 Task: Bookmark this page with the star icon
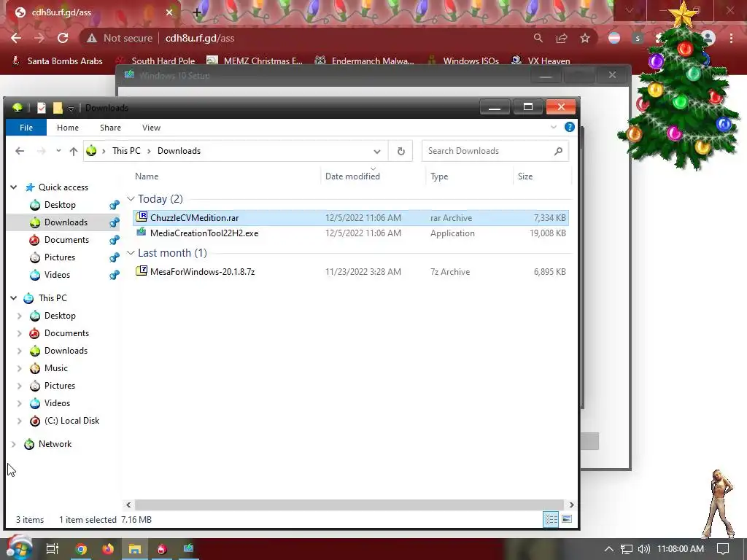pos(585,38)
